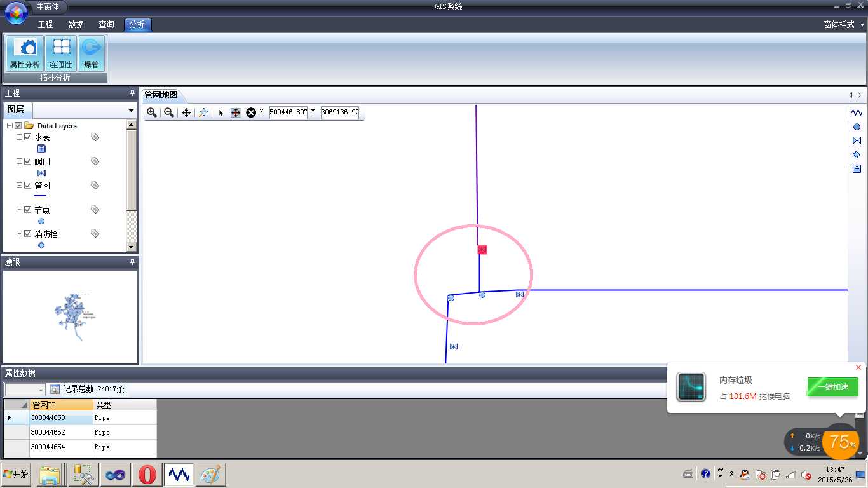
Task: Click the label tag icon for 节点 layer
Action: tap(95, 209)
